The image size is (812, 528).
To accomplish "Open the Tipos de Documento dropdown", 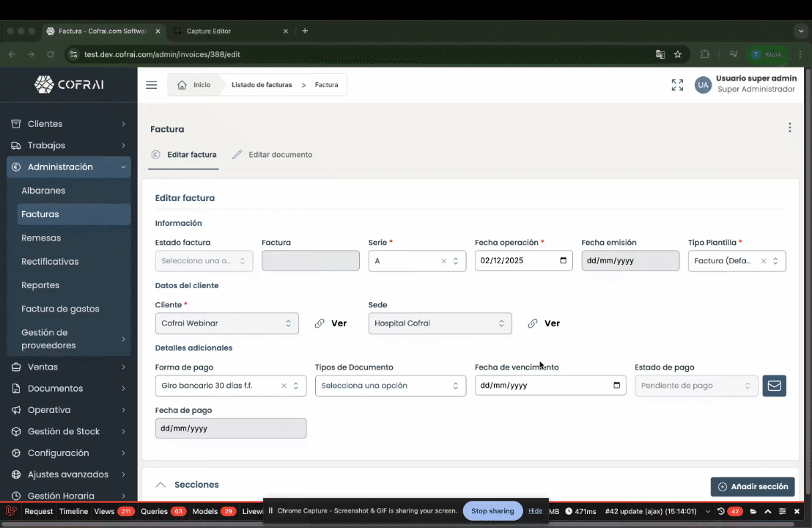I will [x=390, y=386].
